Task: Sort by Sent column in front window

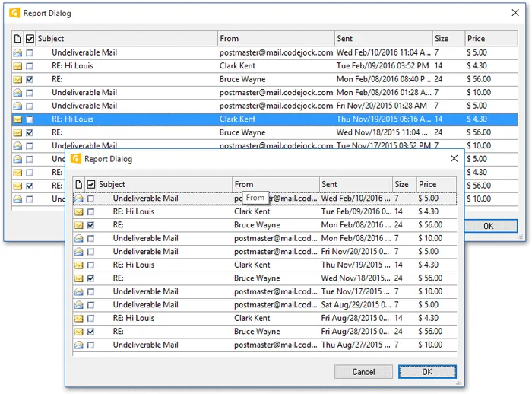Action: (x=356, y=184)
